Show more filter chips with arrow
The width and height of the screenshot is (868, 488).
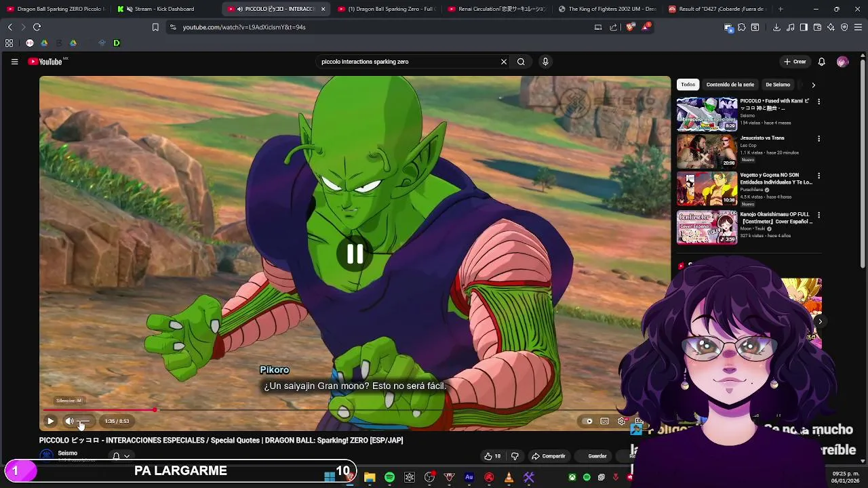tap(813, 85)
